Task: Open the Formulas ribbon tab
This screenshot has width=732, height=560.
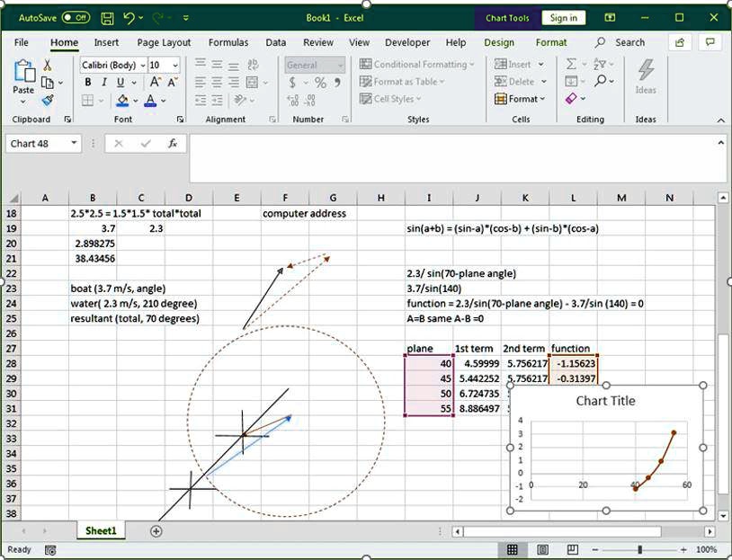Action: 228,42
